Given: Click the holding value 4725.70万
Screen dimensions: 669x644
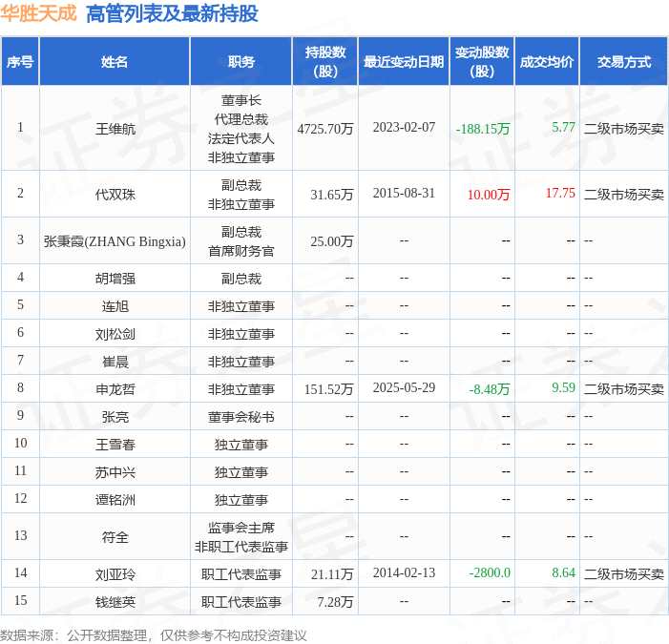Looking at the screenshot, I should click(325, 129).
